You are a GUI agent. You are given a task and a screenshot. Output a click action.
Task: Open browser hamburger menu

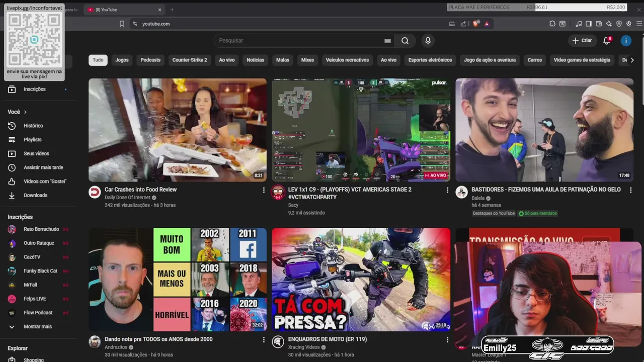639,24
